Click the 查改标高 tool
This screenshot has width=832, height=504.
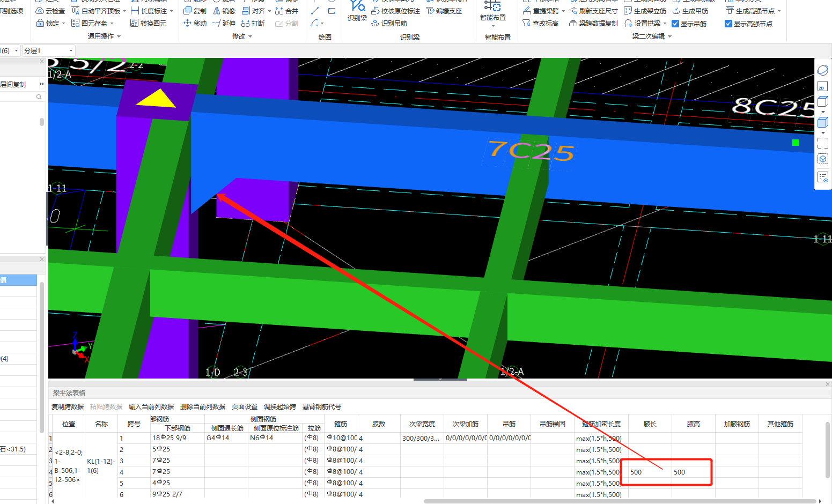point(540,23)
